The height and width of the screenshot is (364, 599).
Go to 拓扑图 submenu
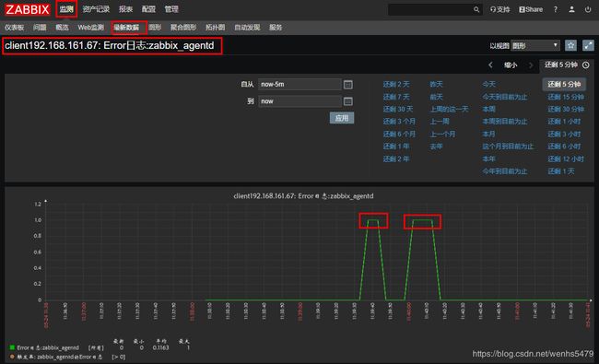215,27
